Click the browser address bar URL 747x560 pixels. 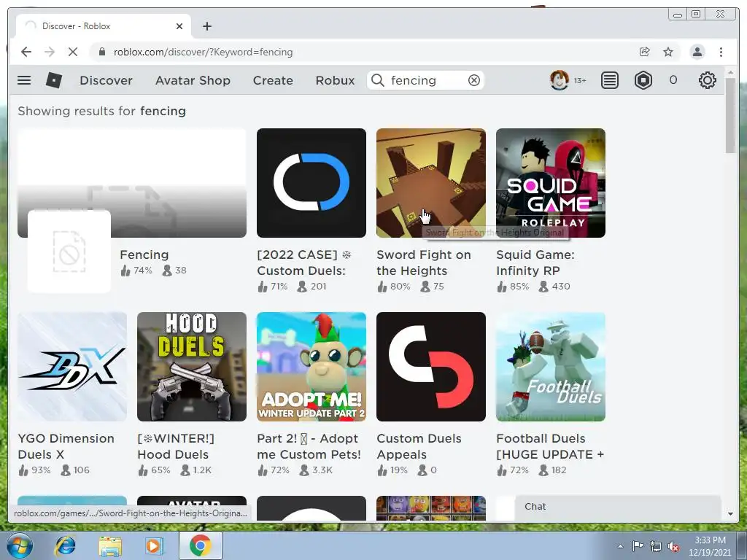pyautogui.click(x=203, y=52)
